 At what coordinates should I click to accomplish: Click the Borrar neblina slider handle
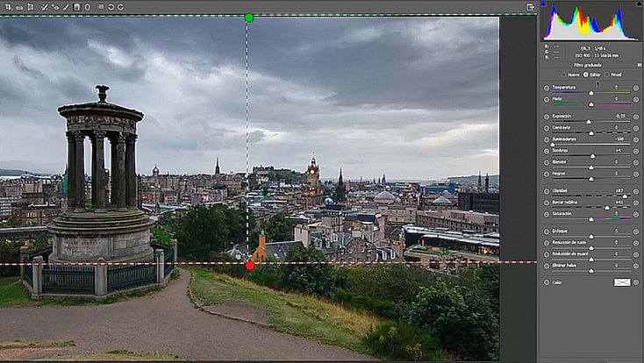click(607, 208)
